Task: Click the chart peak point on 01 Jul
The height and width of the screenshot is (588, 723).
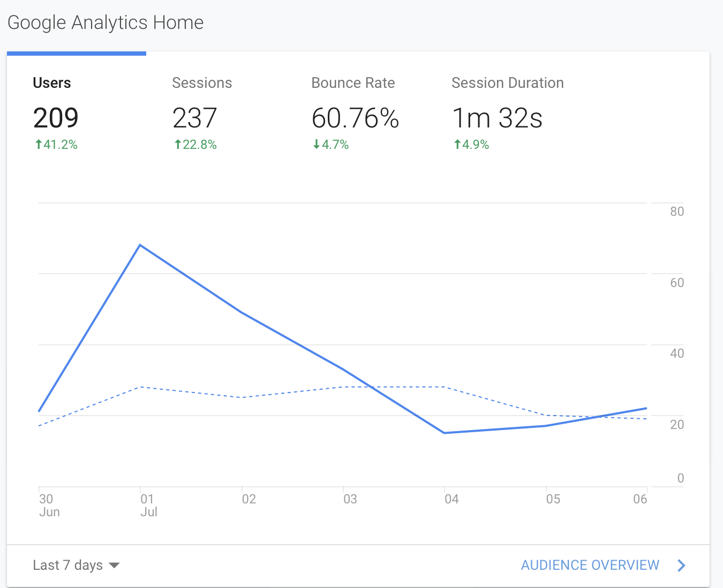Action: [x=140, y=245]
